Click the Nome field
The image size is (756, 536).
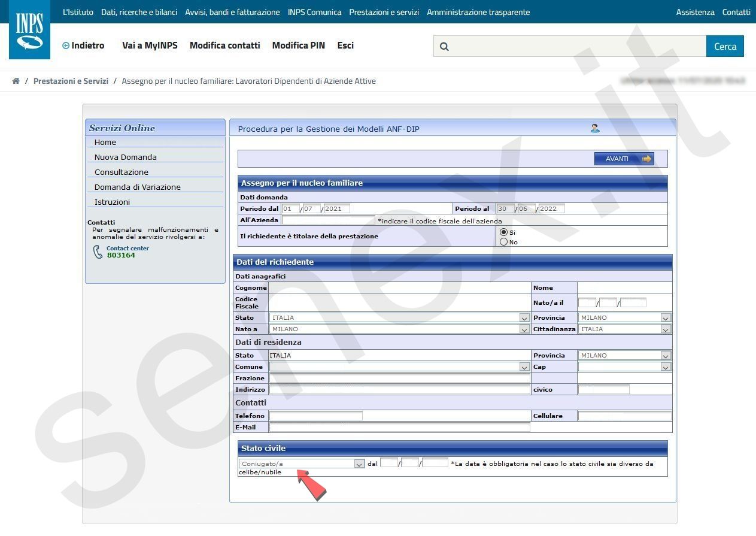[624, 288]
